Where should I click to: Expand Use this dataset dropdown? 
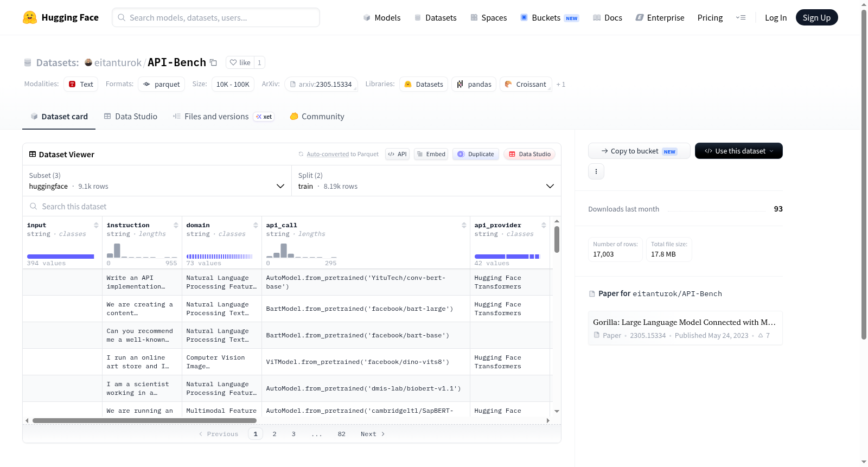point(739,151)
